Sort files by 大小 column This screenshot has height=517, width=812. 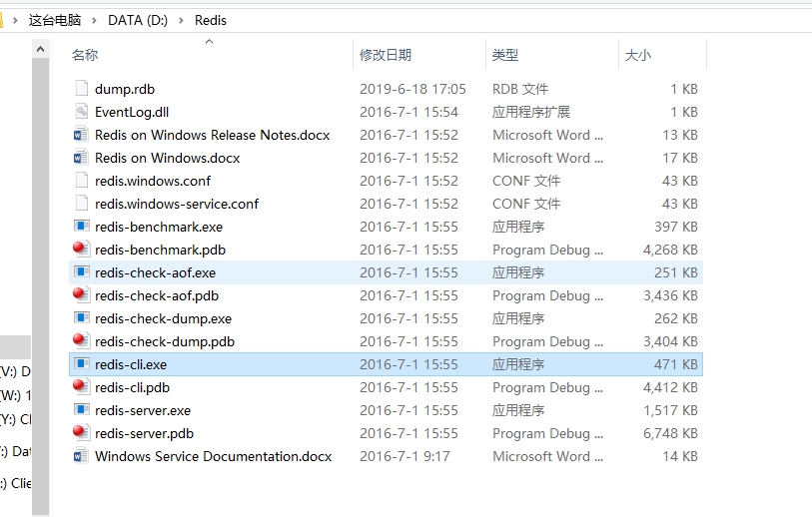[x=638, y=55]
